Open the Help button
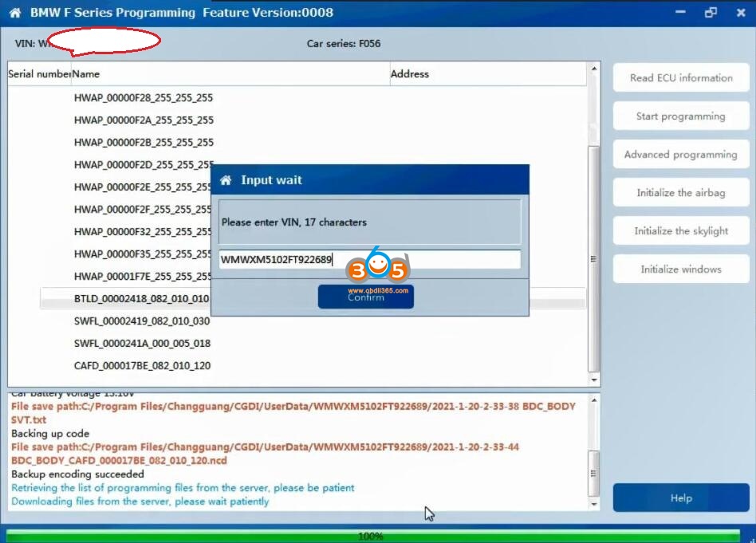The width and height of the screenshot is (756, 543). point(681,498)
